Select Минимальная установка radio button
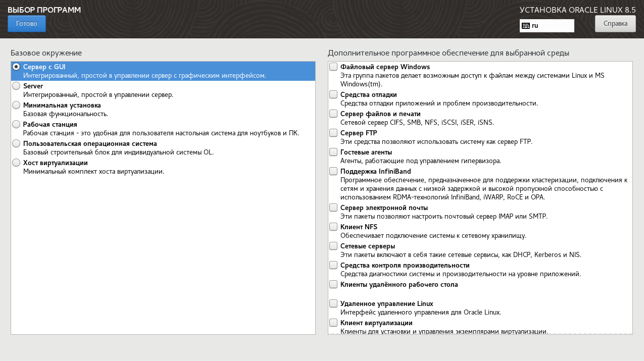Image resolution: width=644 pixels, height=361 pixels. tap(16, 105)
